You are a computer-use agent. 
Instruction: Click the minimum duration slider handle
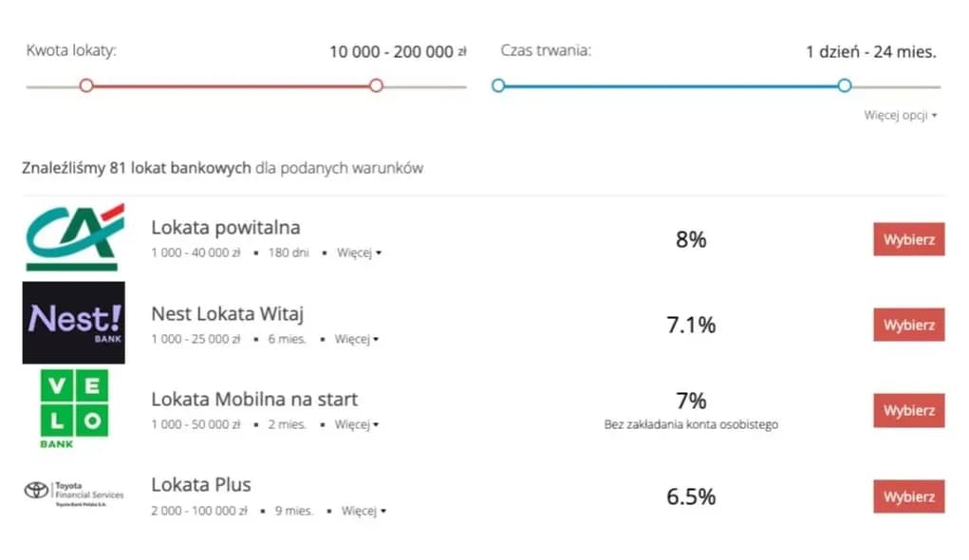[498, 85]
